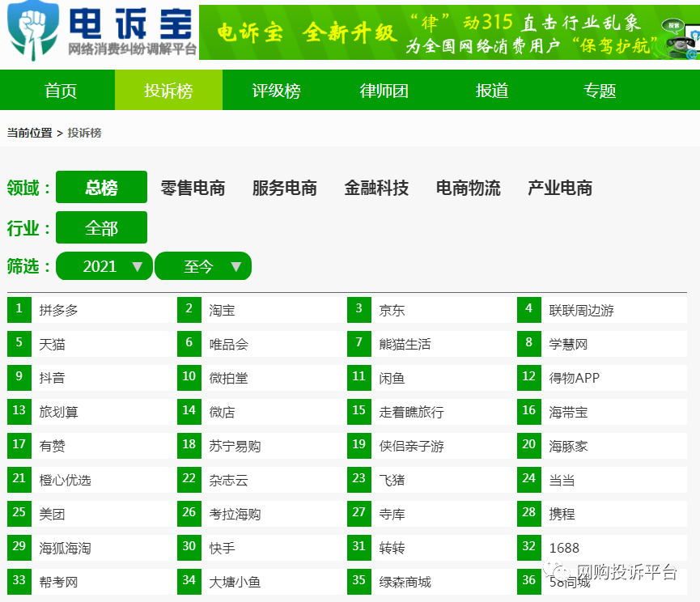Click the green rank badge 20

[x=529, y=445]
